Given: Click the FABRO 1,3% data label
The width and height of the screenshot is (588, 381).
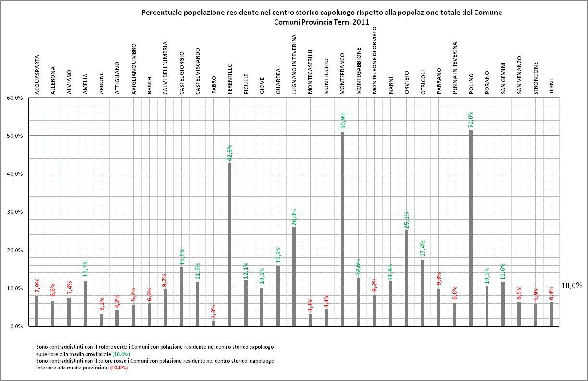Looking at the screenshot, I should pyautogui.click(x=213, y=313).
